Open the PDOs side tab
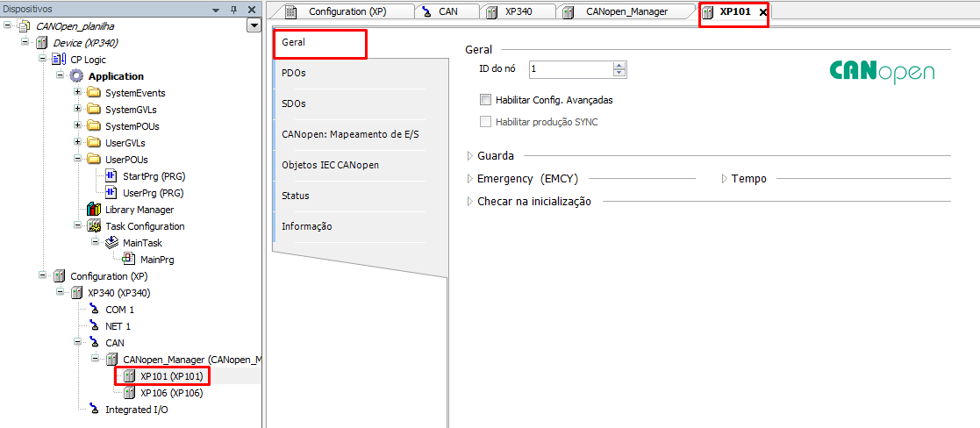This screenshot has height=428, width=980. point(294,73)
